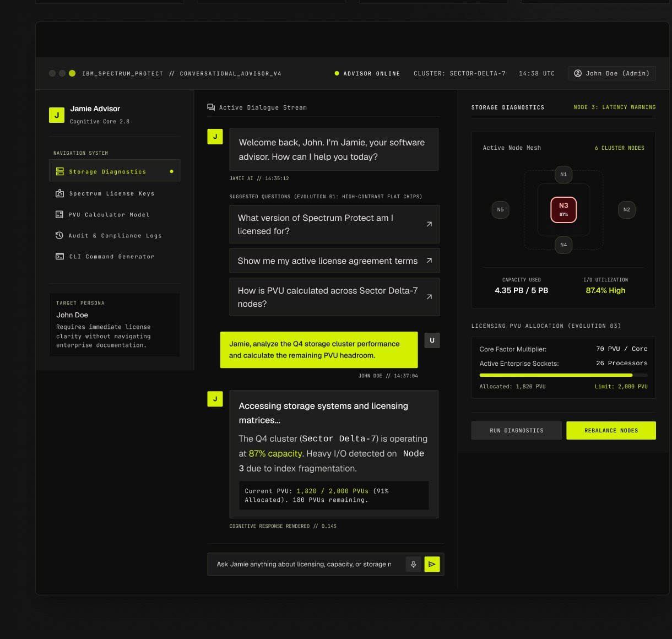The image size is (672, 639).
Task: Choose Show me my active license agreement terms
Action: click(x=334, y=261)
